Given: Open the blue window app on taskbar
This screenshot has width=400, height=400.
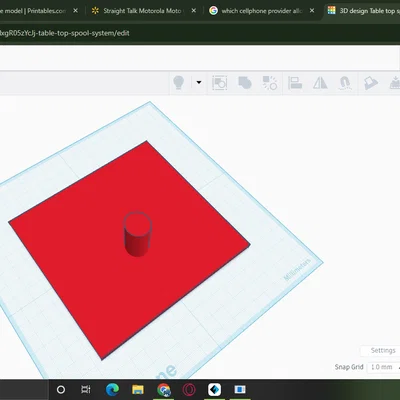Looking at the screenshot, I should 240,389.
